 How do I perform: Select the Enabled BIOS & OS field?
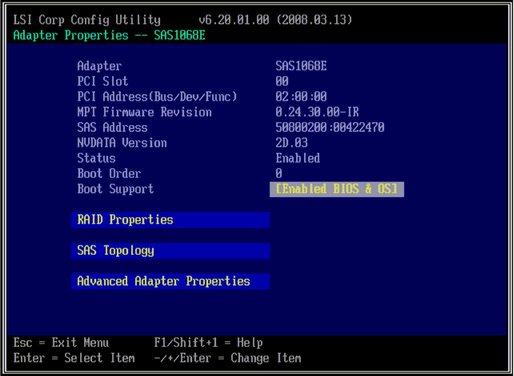pos(337,189)
